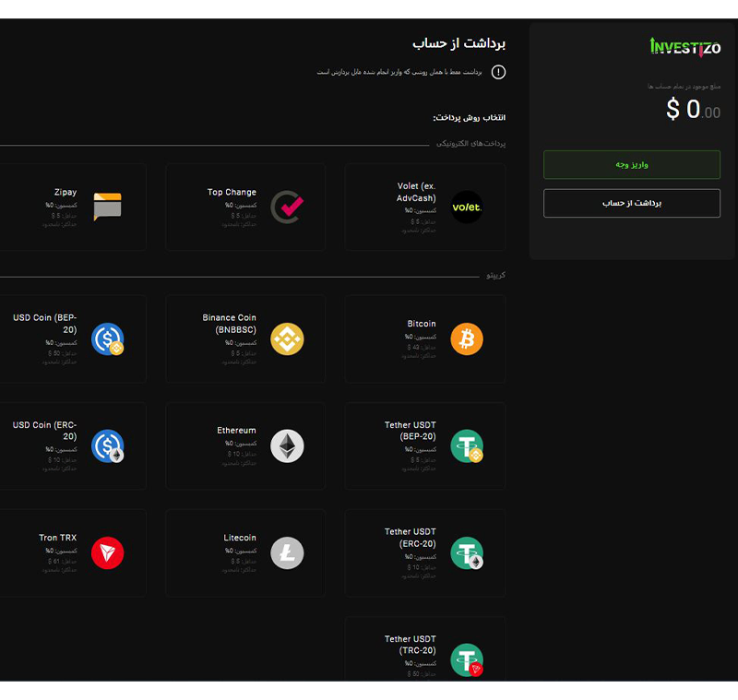Click the Tron TRX name label
738x700 pixels.
tap(57, 538)
